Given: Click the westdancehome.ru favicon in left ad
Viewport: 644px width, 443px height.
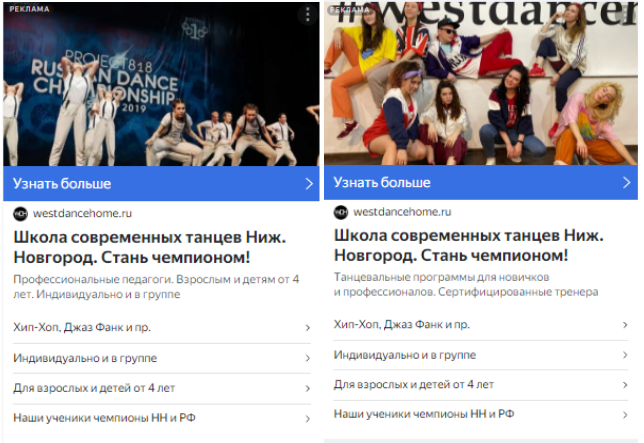Looking at the screenshot, I should (x=20, y=214).
